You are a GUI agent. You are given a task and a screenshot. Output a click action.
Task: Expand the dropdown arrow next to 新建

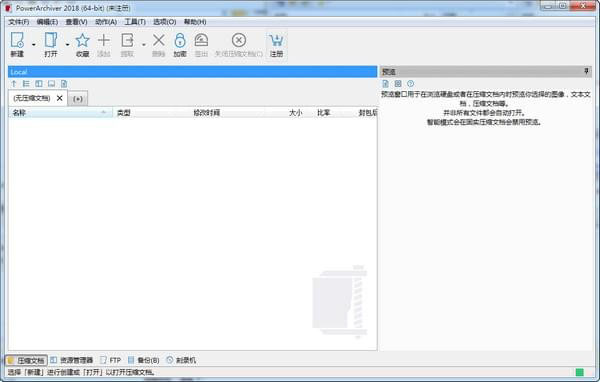click(34, 45)
